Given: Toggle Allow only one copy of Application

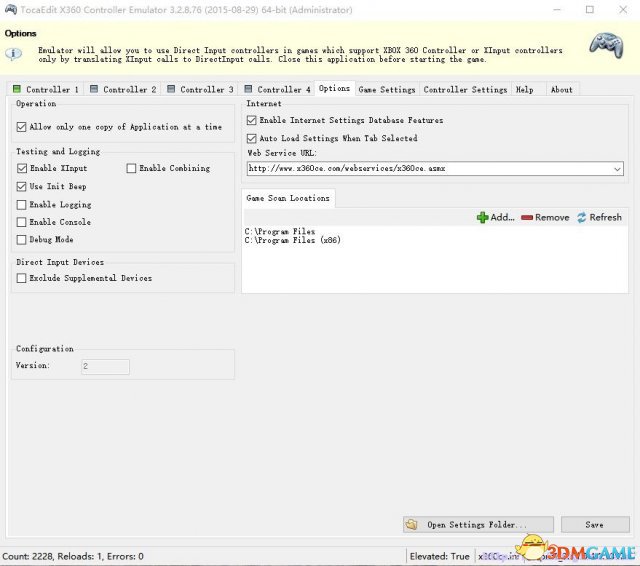Looking at the screenshot, I should pos(22,127).
